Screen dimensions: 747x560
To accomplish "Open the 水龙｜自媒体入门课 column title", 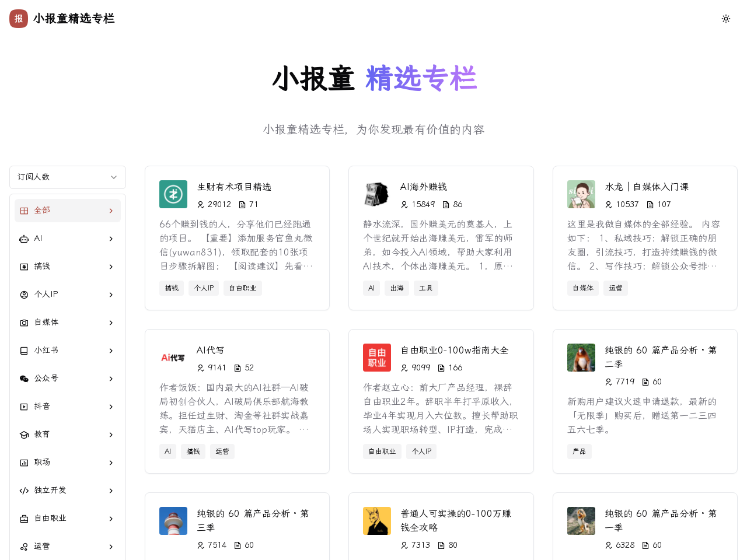I will (647, 187).
